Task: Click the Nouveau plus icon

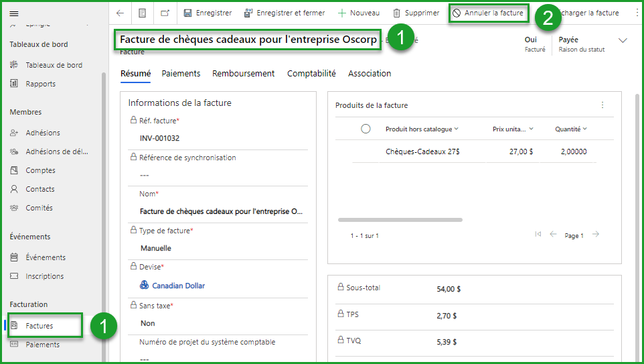Action: click(x=342, y=13)
